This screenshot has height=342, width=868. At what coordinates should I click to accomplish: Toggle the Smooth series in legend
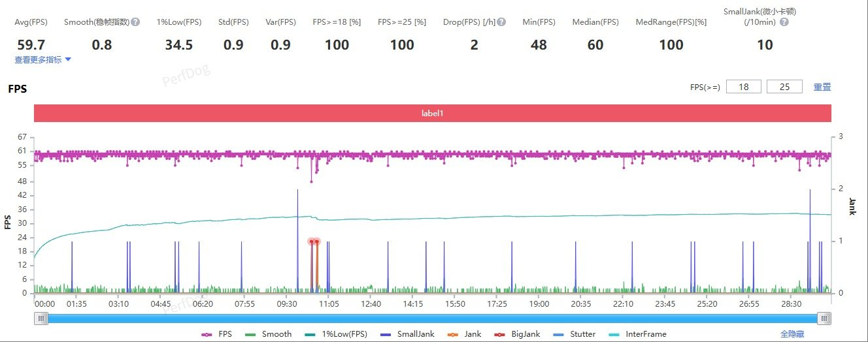coord(269,334)
